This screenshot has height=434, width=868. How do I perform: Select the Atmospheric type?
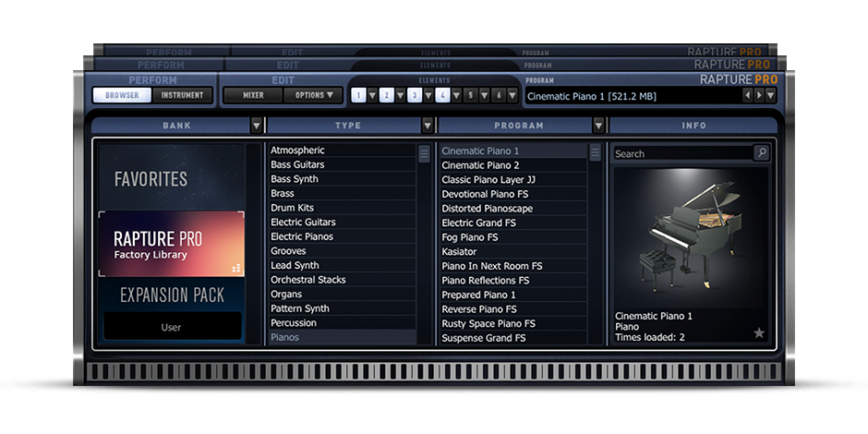342,150
